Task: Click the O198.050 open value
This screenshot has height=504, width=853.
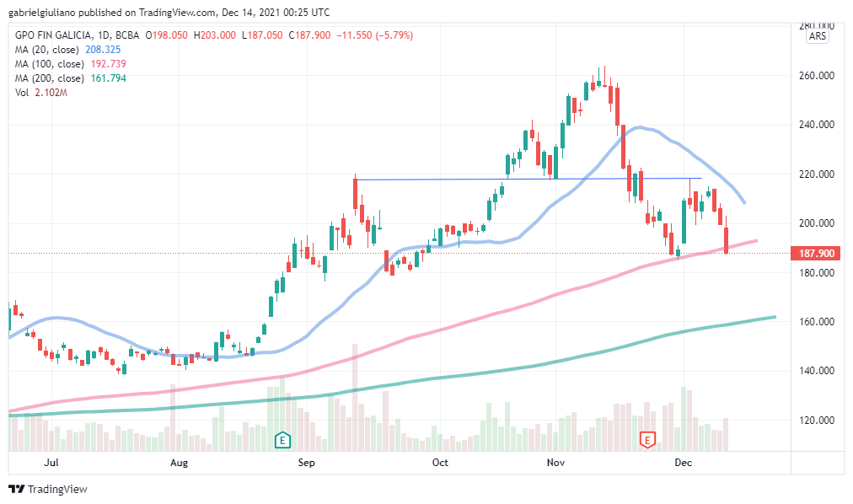Action: pos(166,35)
